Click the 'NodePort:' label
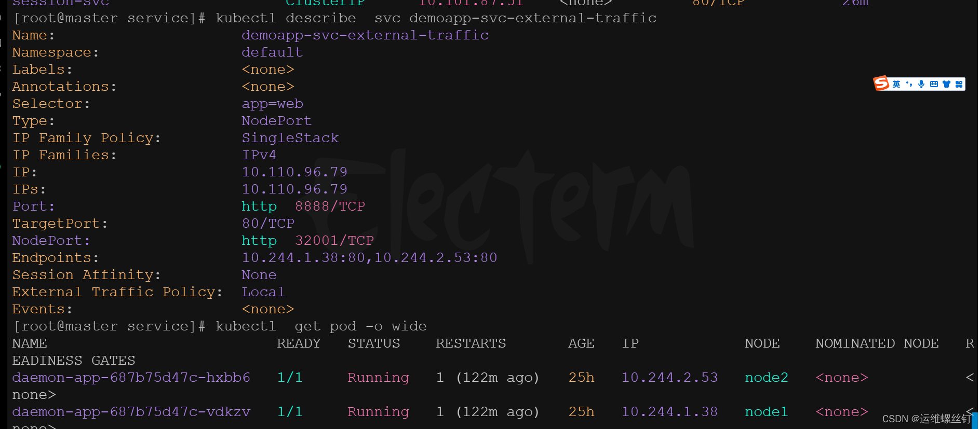The height and width of the screenshot is (429, 980). [51, 241]
